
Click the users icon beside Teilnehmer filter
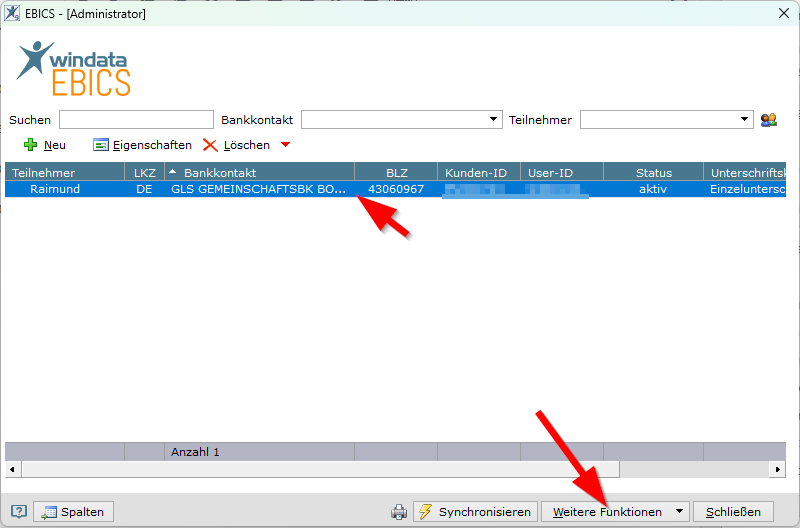tap(768, 120)
